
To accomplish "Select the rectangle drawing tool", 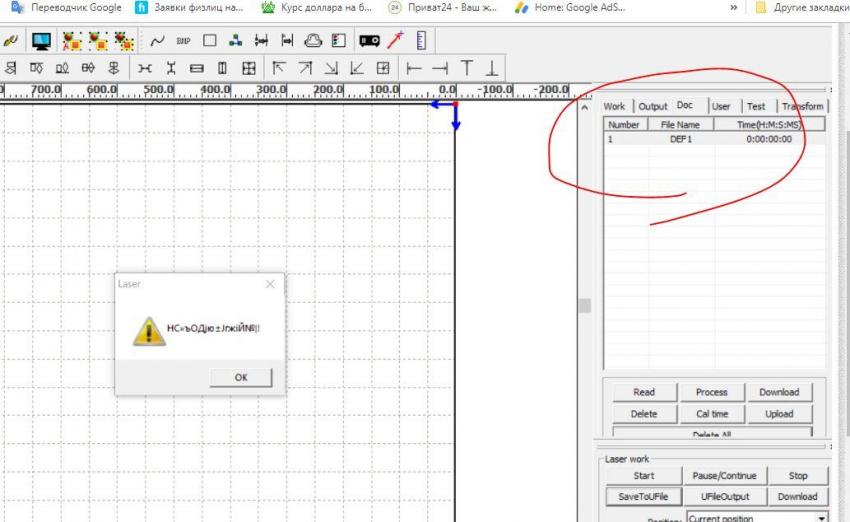I will click(209, 41).
